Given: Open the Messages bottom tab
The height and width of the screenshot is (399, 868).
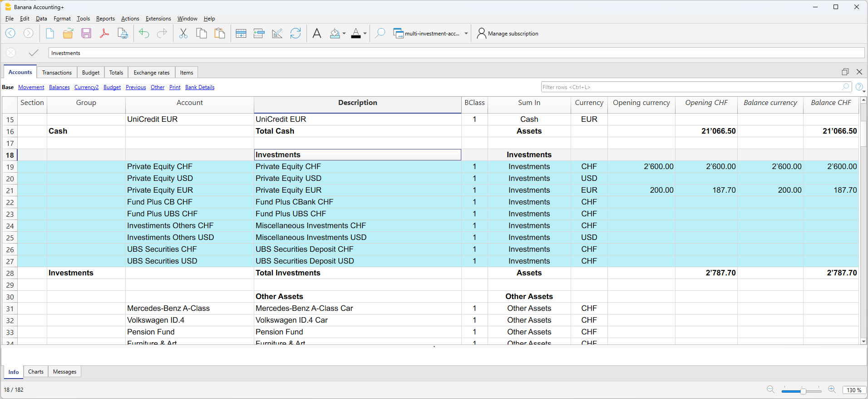Looking at the screenshot, I should [x=64, y=372].
